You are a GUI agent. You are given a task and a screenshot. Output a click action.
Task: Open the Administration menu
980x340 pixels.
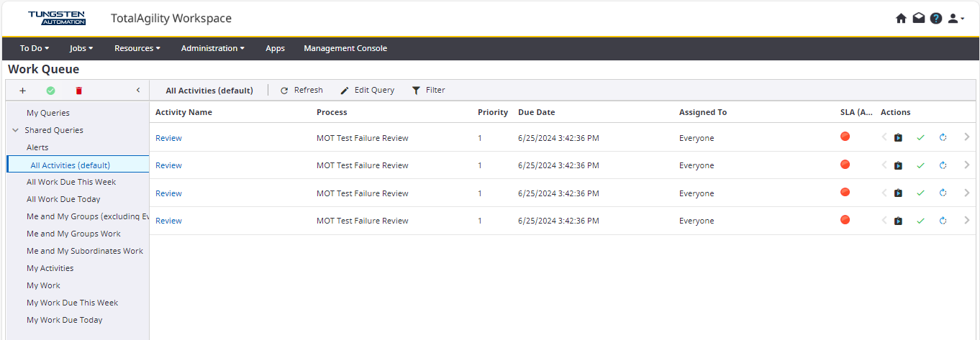pyautogui.click(x=213, y=48)
